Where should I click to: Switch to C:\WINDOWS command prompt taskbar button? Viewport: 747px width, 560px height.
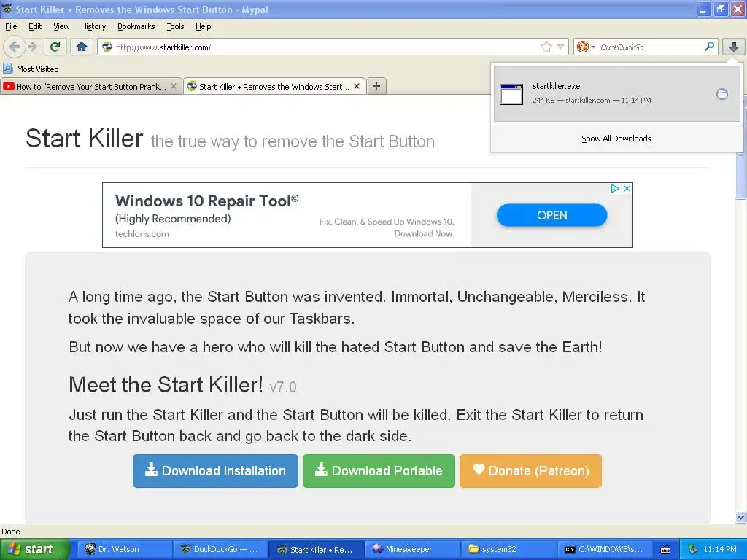(x=605, y=549)
